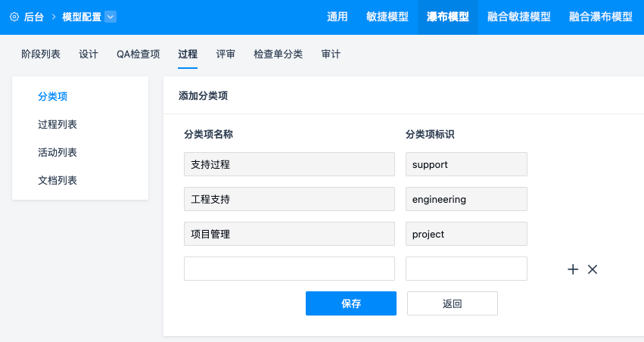Click the plus icon to add row
The width and height of the screenshot is (644, 342).
573,269
